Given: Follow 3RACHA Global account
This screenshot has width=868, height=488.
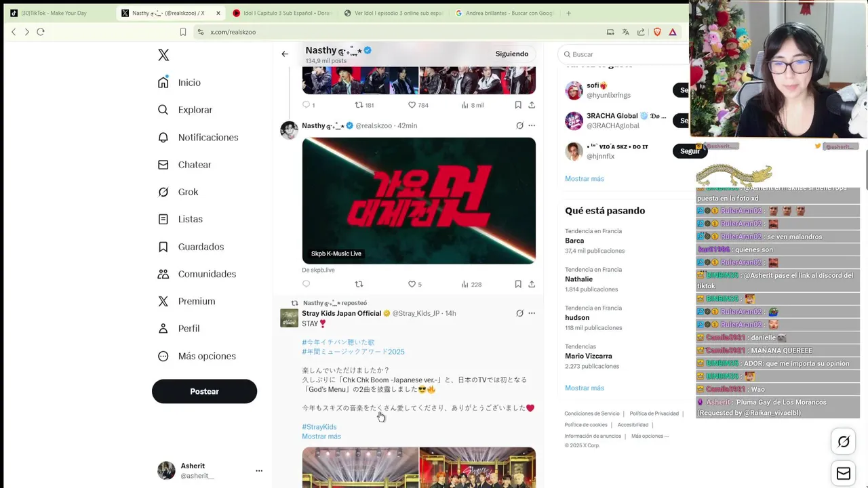Looking at the screenshot, I should click(681, 121).
